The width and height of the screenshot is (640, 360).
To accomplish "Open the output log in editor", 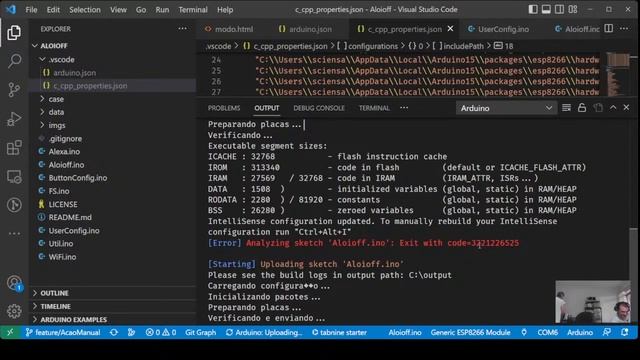I will coord(598,108).
